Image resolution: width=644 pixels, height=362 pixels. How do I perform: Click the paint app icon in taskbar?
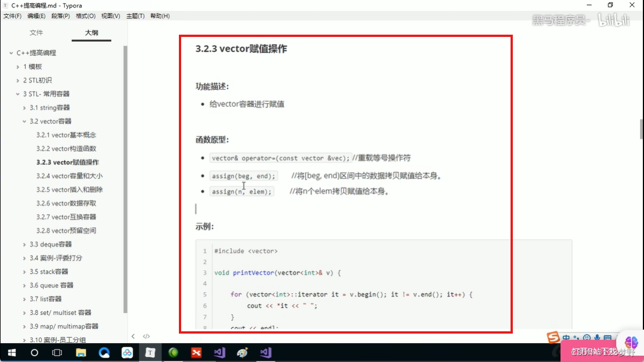pos(242,352)
